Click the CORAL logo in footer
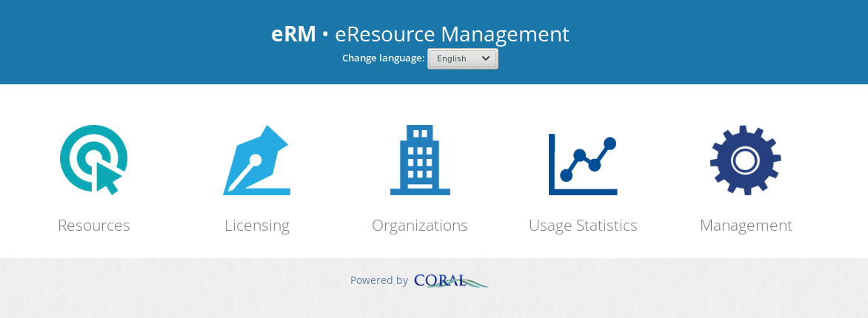The height and width of the screenshot is (318, 868). click(451, 281)
